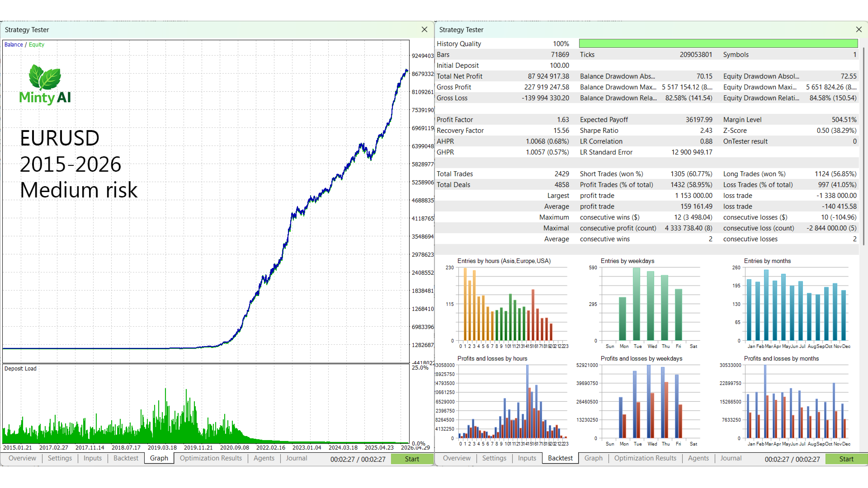Open the Overview tab in left panel

[22, 458]
